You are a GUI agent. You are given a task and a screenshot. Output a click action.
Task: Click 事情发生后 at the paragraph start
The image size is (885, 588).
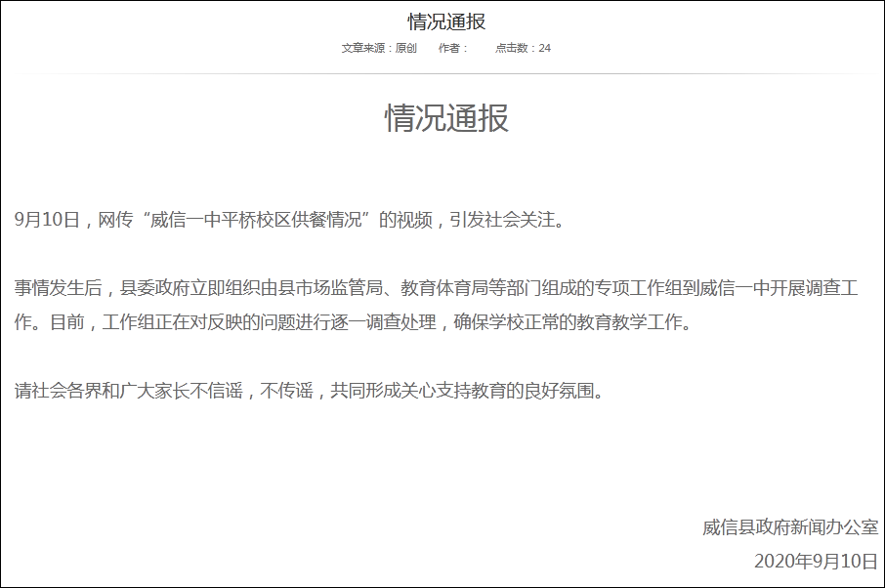(x=59, y=289)
